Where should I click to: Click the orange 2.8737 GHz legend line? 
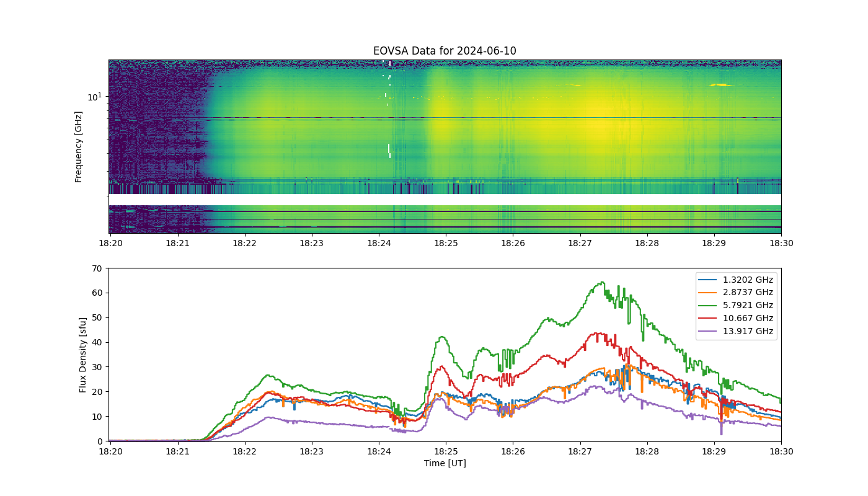tap(707, 293)
